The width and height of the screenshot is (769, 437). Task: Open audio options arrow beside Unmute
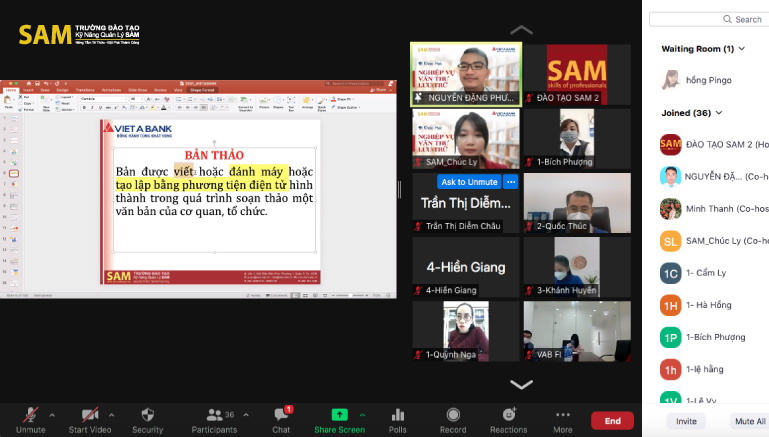[x=52, y=415]
